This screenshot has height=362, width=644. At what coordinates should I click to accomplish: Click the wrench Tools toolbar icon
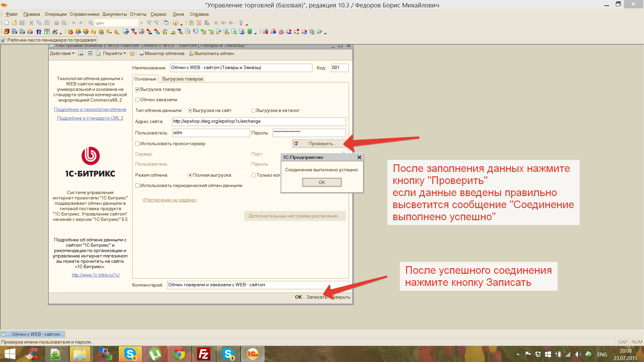pos(241,23)
